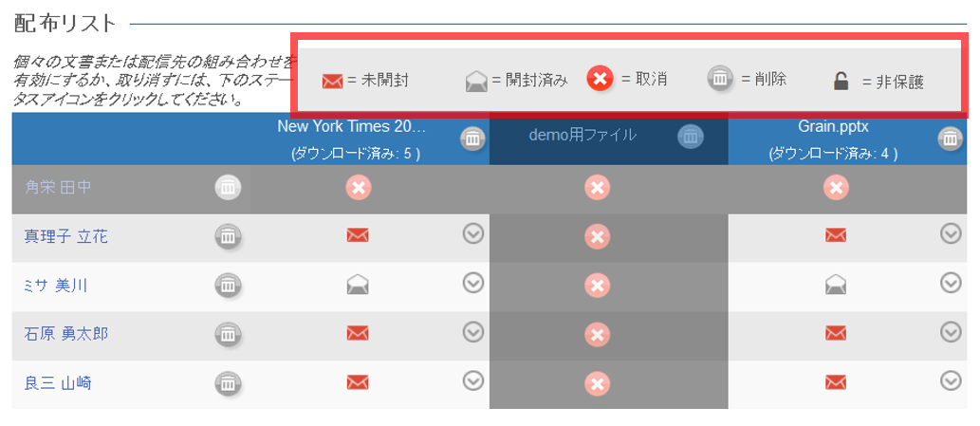Click trash icon next to 良三 山崎
980x426 pixels.
click(228, 382)
